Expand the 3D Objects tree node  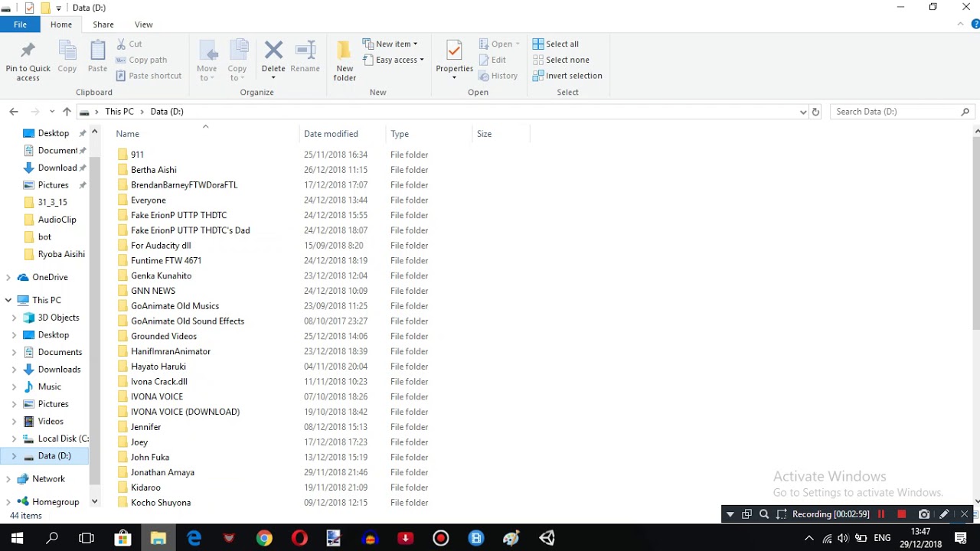coord(14,318)
